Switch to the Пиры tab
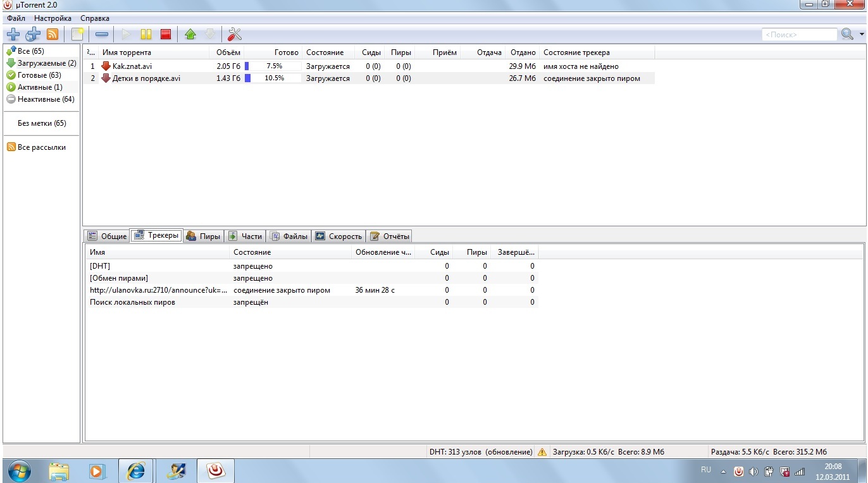This screenshot has width=868, height=483. (203, 236)
